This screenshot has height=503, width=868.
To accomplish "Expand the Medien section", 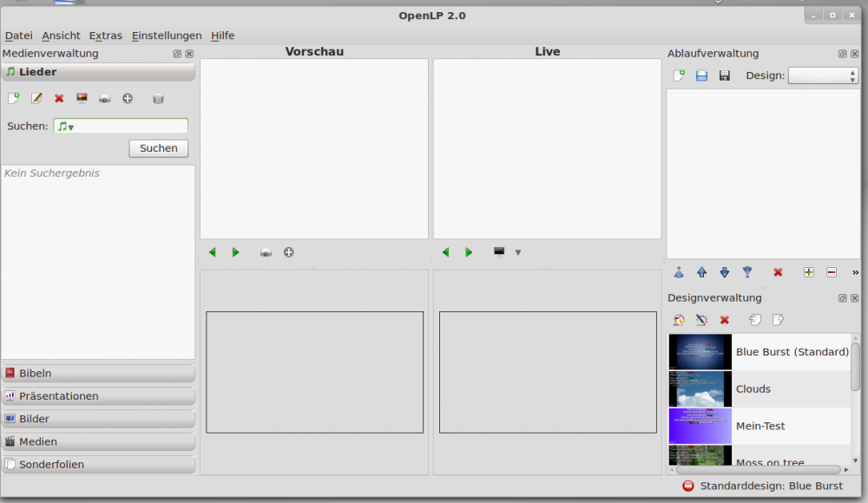I will 98,441.
